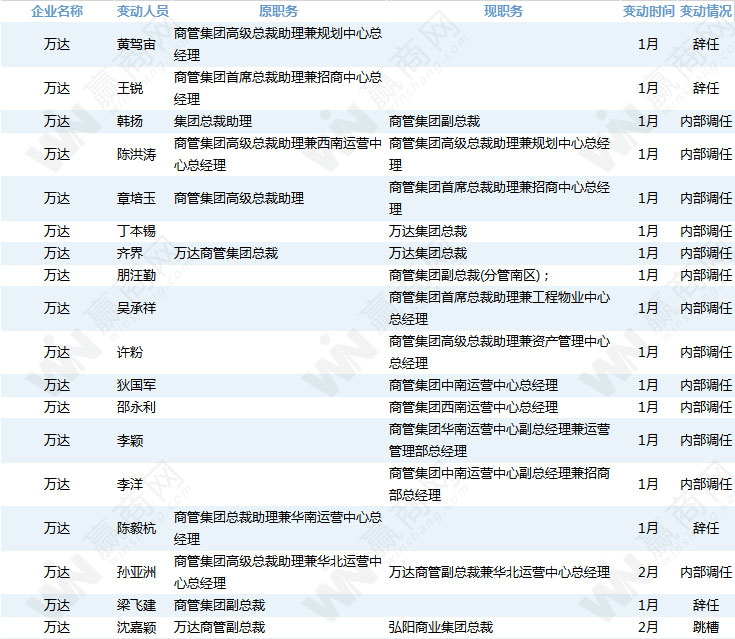Viewport: 735px width, 639px height.
Task: Select the name 沈嘉颖
Action: pos(136,627)
